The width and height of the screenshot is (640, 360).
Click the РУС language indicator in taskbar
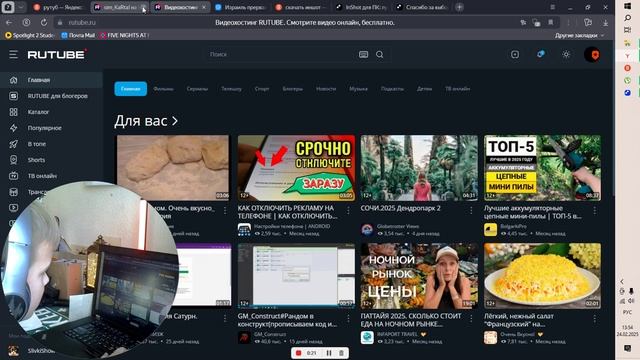628,312
